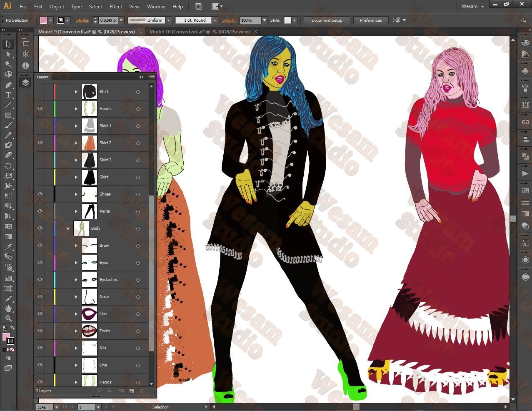Expand the Pants layer
532x411 pixels.
[76, 211]
